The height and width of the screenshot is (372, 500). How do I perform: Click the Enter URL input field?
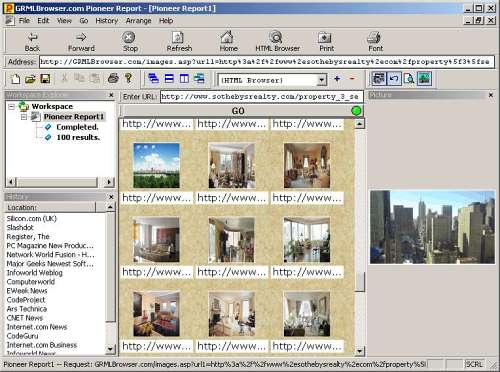pyautogui.click(x=261, y=97)
